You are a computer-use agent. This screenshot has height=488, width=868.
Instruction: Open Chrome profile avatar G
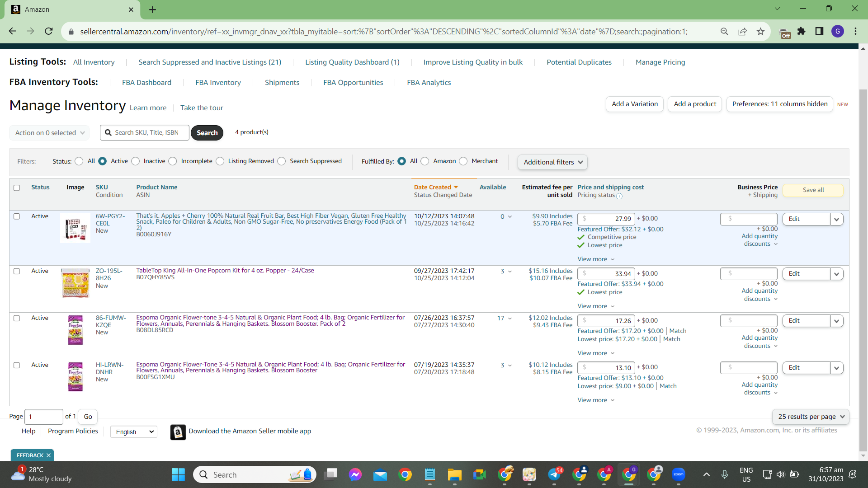click(x=838, y=31)
